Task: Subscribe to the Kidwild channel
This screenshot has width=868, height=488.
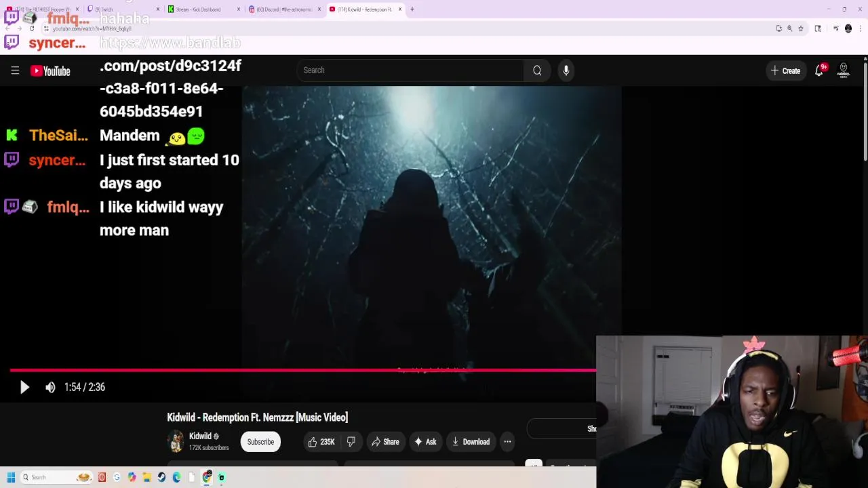Action: click(x=260, y=442)
